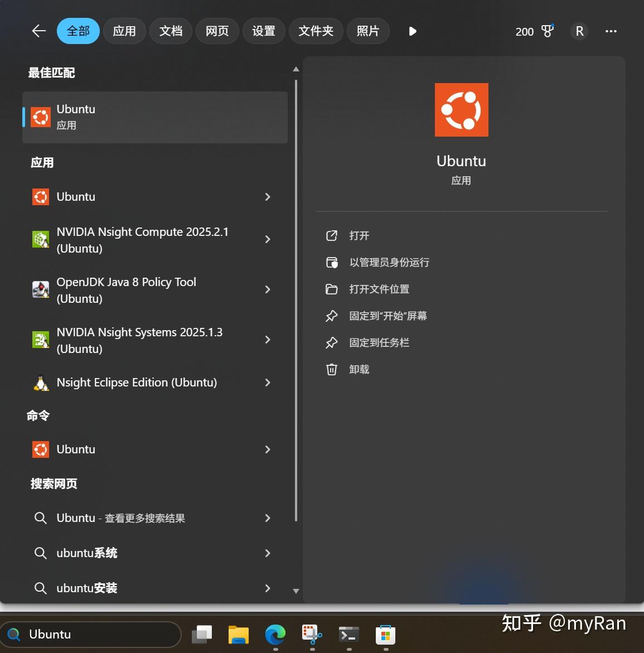Click 打开 to launch Ubuntu

(359, 235)
